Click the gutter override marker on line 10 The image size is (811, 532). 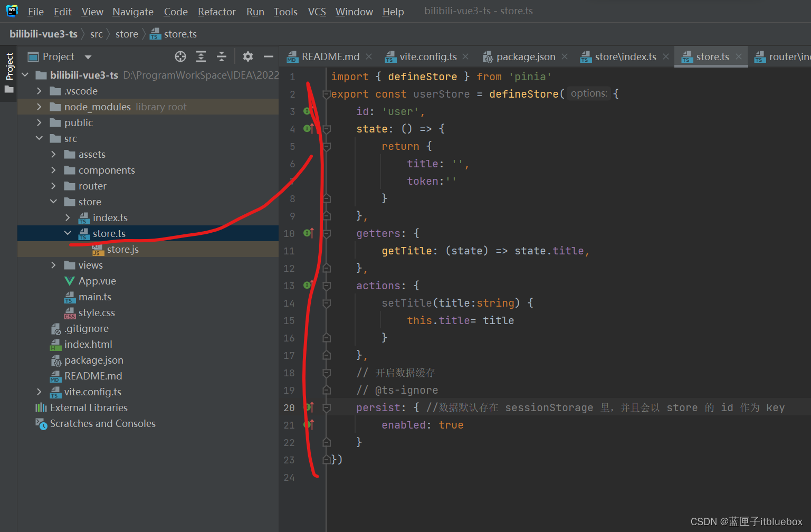pyautogui.click(x=309, y=233)
